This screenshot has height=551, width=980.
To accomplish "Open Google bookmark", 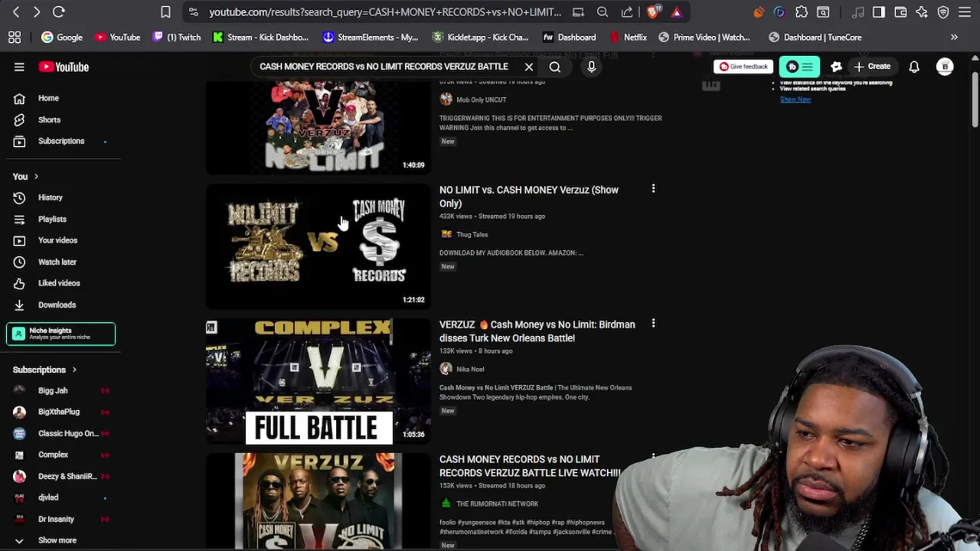I will coord(62,37).
